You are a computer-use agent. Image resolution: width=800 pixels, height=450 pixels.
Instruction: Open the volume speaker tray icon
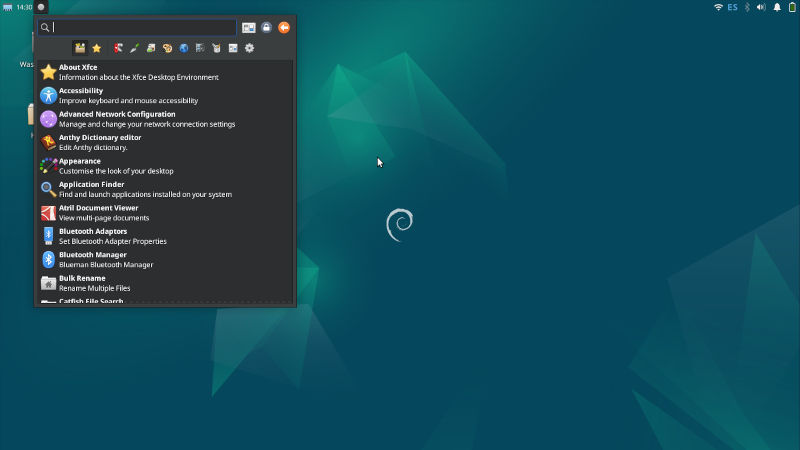tap(761, 7)
